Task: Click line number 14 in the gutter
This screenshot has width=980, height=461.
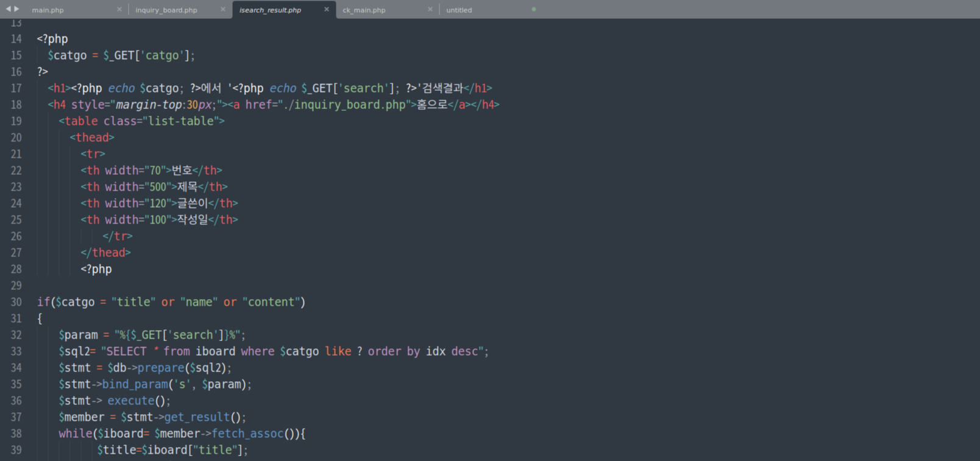Action: click(x=16, y=39)
